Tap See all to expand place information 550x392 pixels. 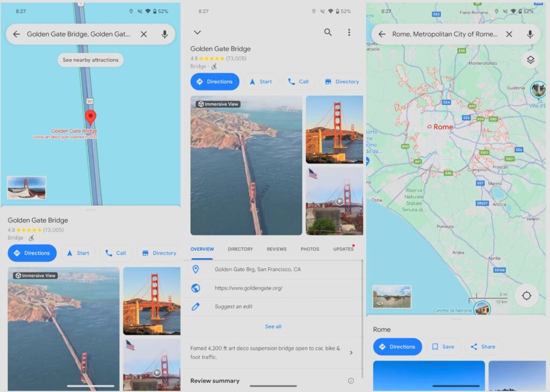point(273,326)
